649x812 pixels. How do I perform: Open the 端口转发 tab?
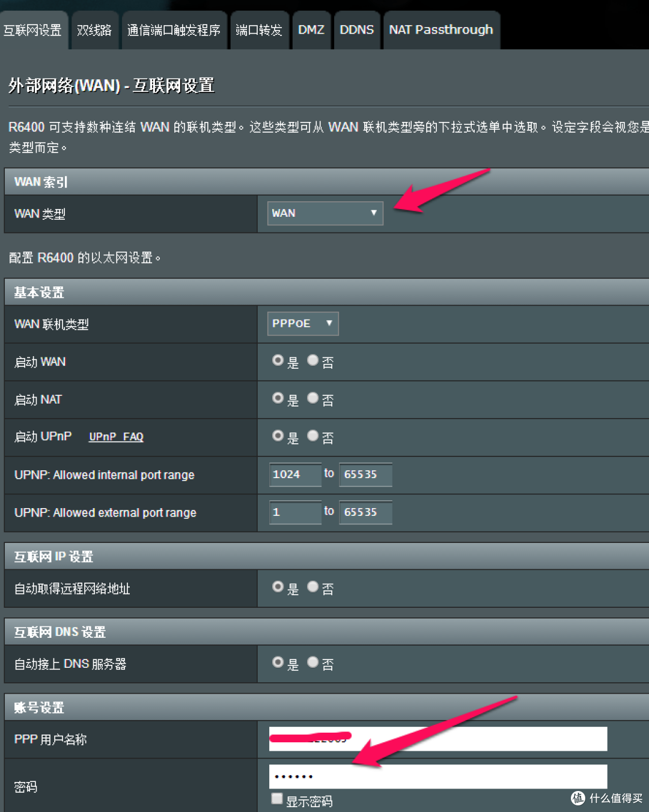tap(258, 30)
